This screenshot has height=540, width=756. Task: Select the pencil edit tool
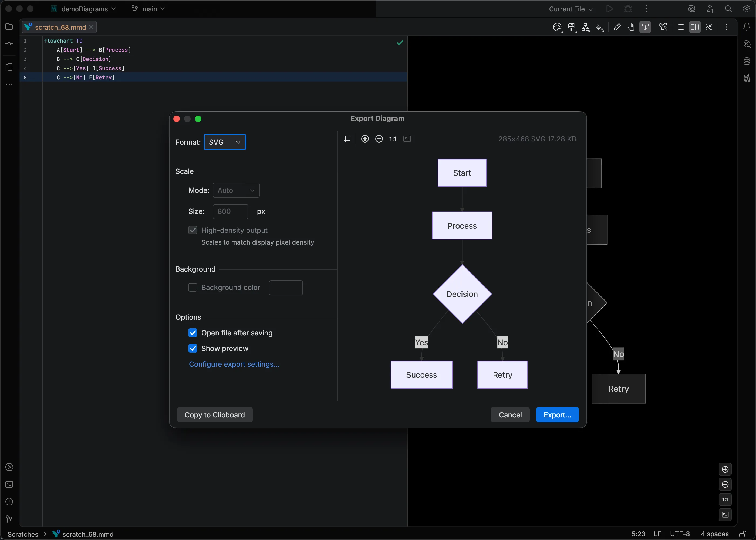(x=617, y=27)
